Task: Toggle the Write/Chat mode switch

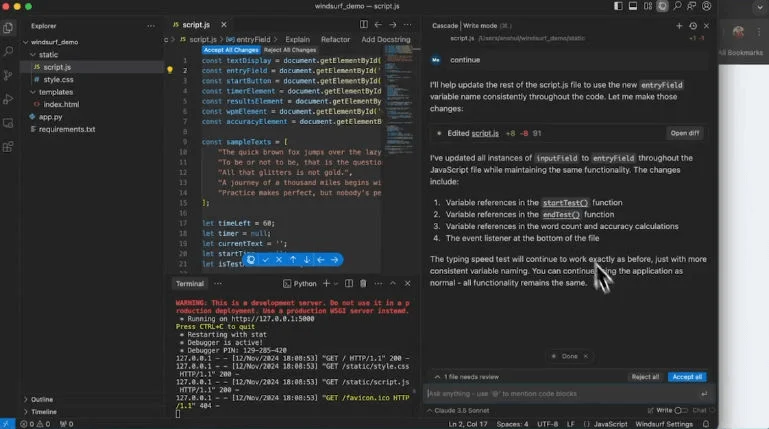Action: (x=679, y=410)
